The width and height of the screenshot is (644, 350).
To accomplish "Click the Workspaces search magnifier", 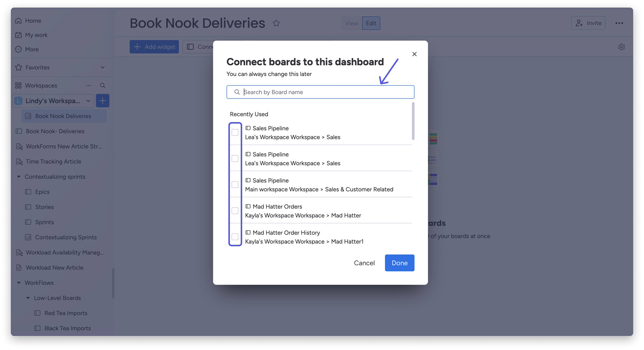I will pyautogui.click(x=103, y=85).
